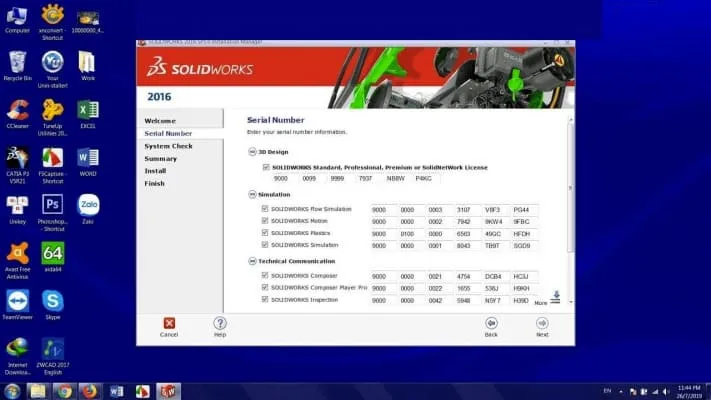Uncheck SOLIDWORKS Flow Simulation checkbox
The width and height of the screenshot is (711, 400).
(265, 209)
